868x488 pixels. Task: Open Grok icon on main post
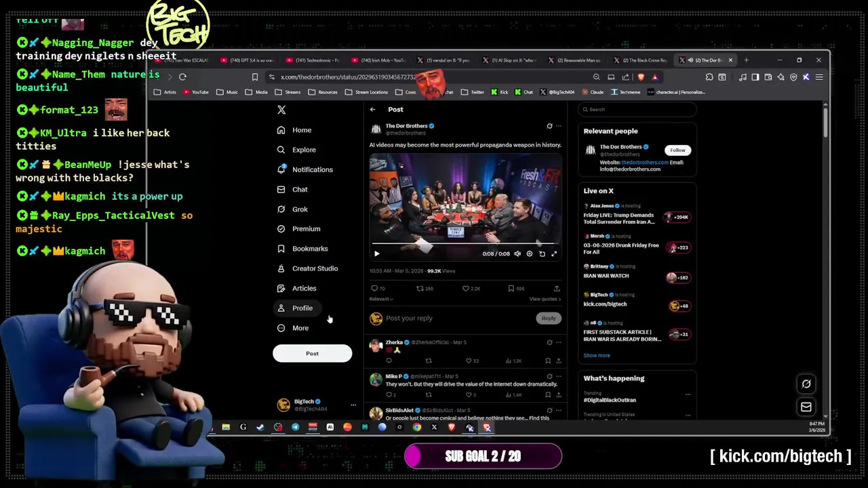tap(549, 126)
